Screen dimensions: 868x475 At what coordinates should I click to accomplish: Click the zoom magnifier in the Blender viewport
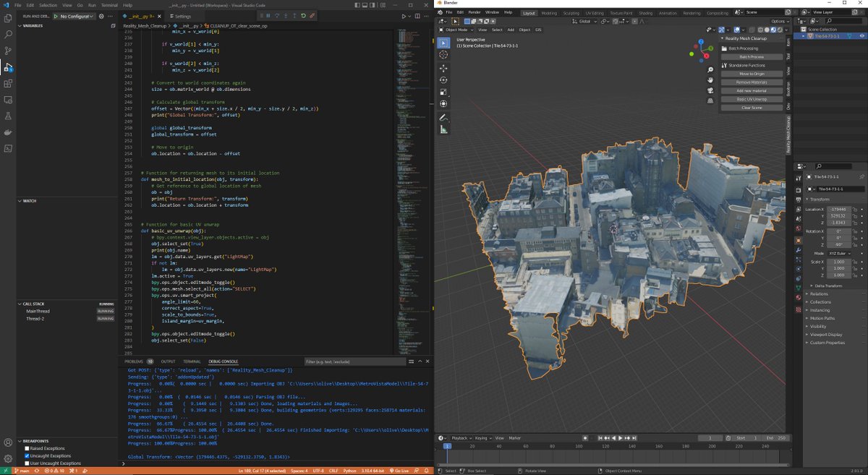tap(710, 69)
